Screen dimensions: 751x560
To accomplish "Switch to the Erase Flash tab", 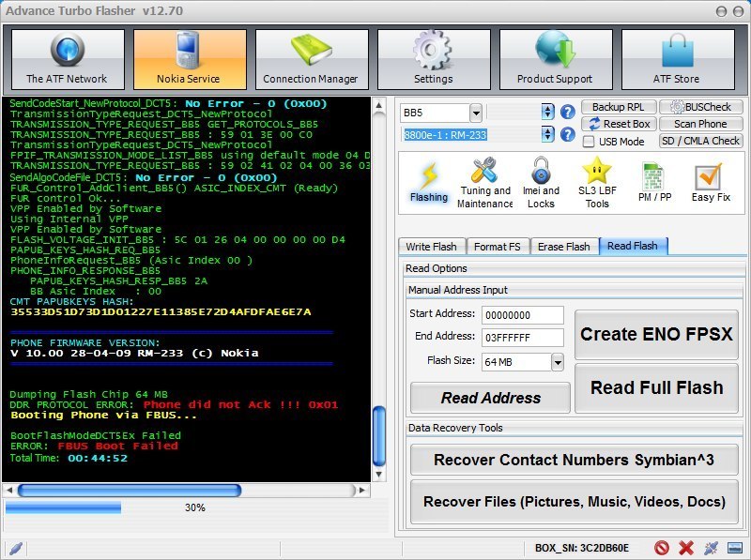I will 563,247.
